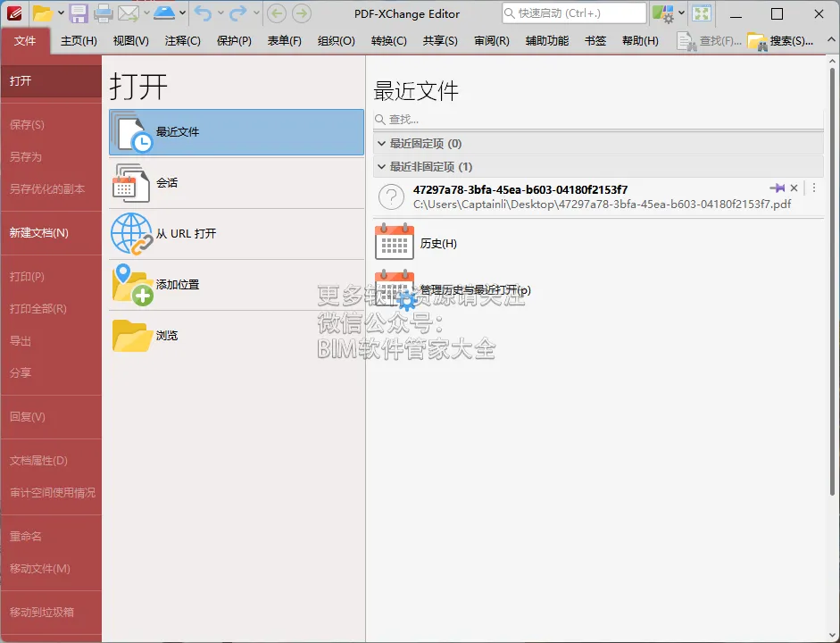The image size is (840, 643).
Task: Click the 搜索(S) search button
Action: (x=780, y=41)
